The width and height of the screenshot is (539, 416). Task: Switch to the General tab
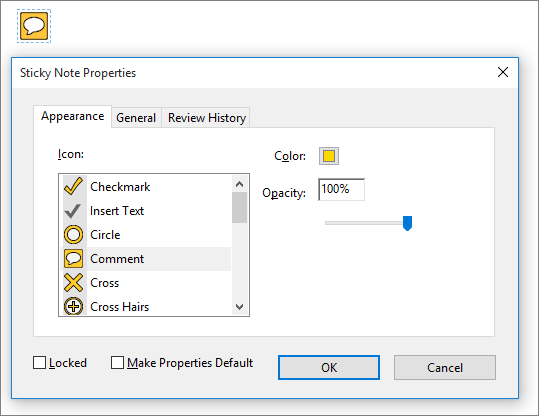(136, 118)
